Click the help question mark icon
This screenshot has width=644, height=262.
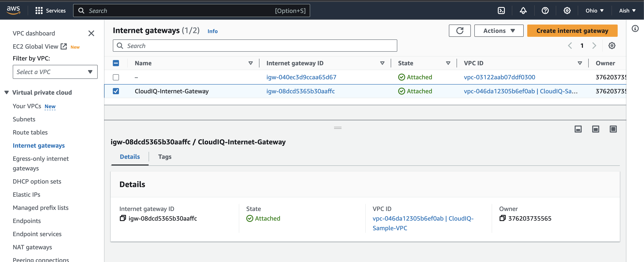(x=545, y=11)
